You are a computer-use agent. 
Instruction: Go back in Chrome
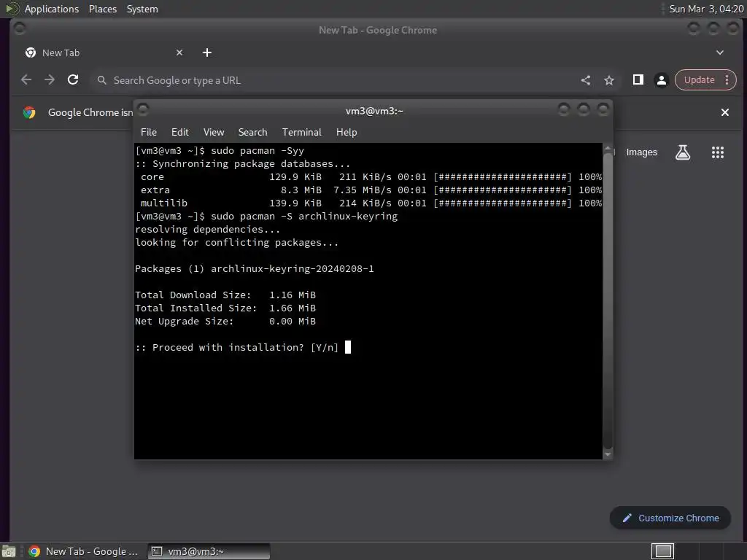[26, 80]
